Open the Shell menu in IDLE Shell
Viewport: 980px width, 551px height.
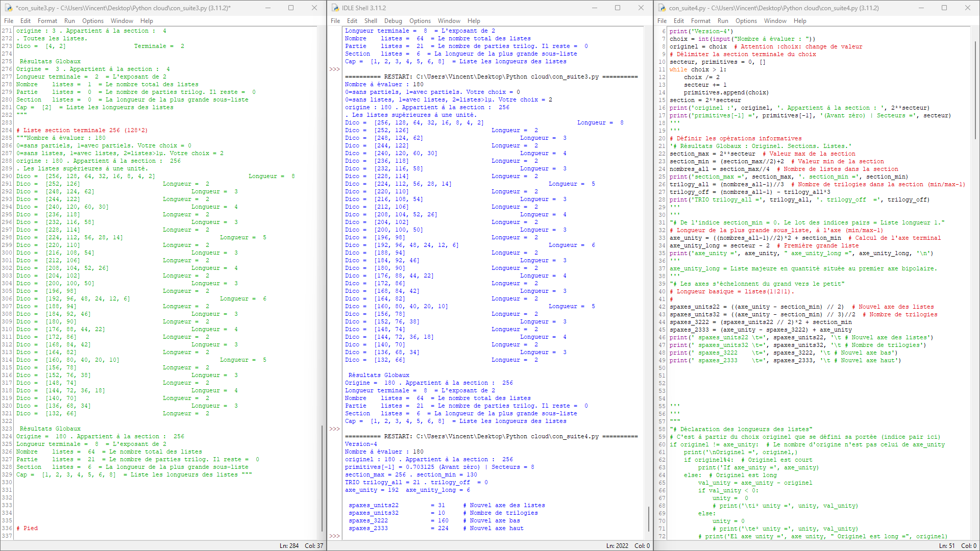coord(371,21)
